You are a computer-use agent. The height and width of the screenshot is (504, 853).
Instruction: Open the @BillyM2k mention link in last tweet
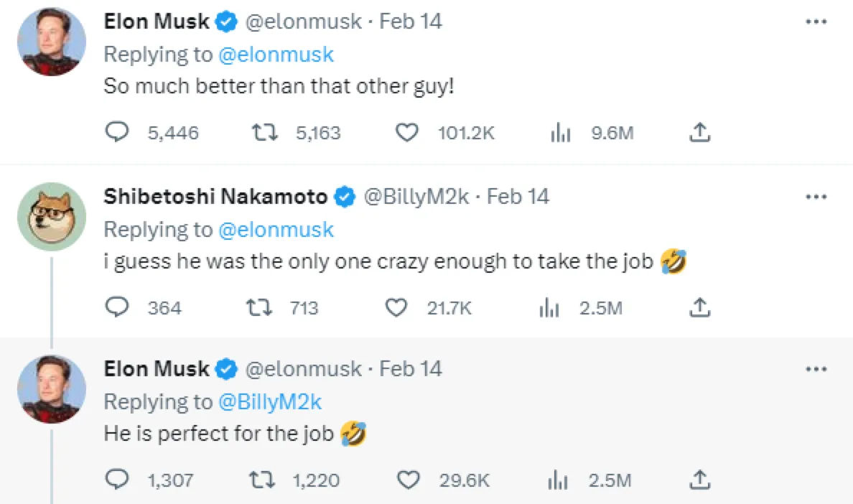[x=269, y=402]
